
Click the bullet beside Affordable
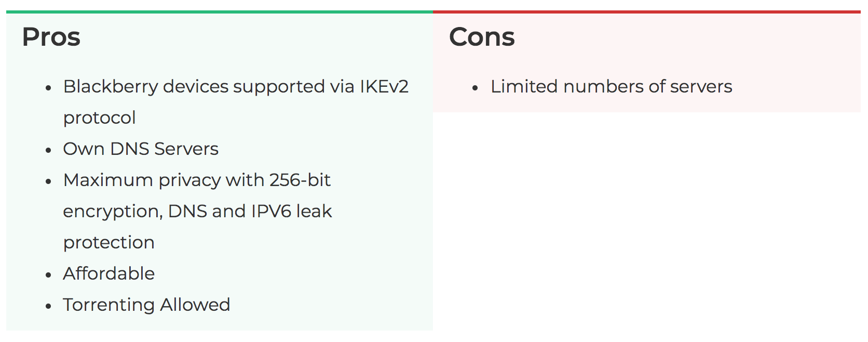(x=48, y=275)
